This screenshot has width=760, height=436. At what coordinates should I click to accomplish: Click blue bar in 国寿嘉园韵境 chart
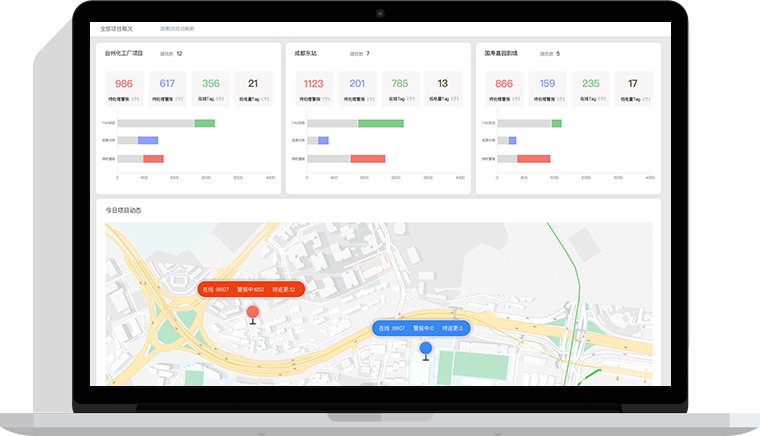512,141
